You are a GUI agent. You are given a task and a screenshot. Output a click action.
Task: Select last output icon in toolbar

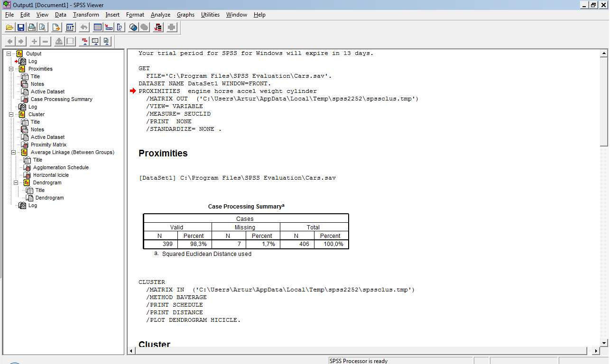(158, 27)
